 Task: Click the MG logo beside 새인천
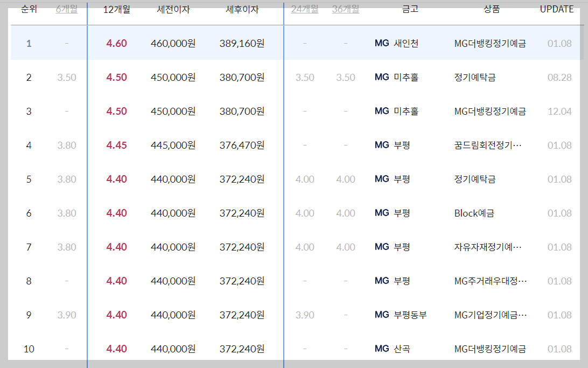pos(382,43)
